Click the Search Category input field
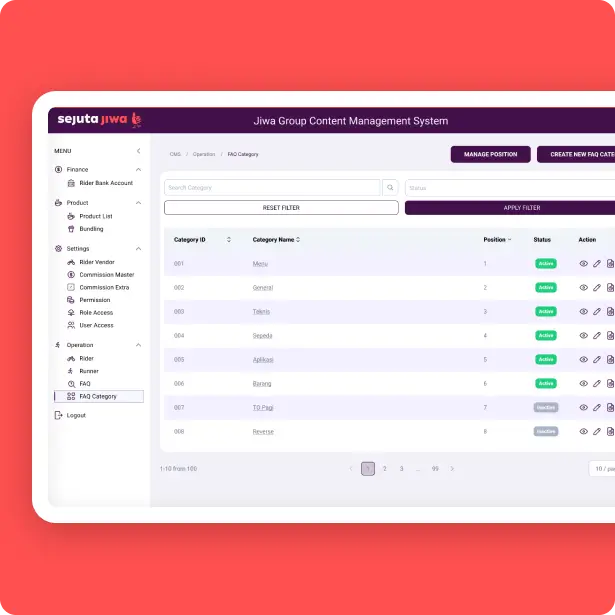 (271, 187)
